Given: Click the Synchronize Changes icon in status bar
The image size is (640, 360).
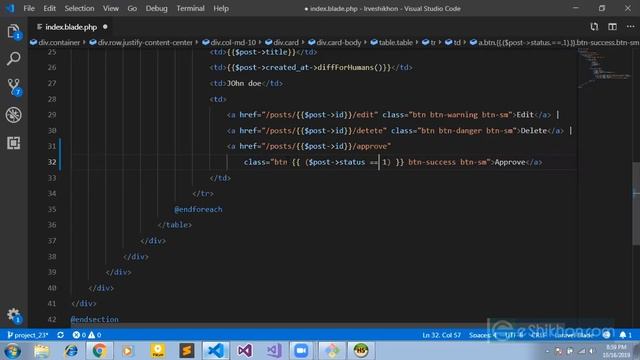Looking at the screenshot, I should coord(60,335).
